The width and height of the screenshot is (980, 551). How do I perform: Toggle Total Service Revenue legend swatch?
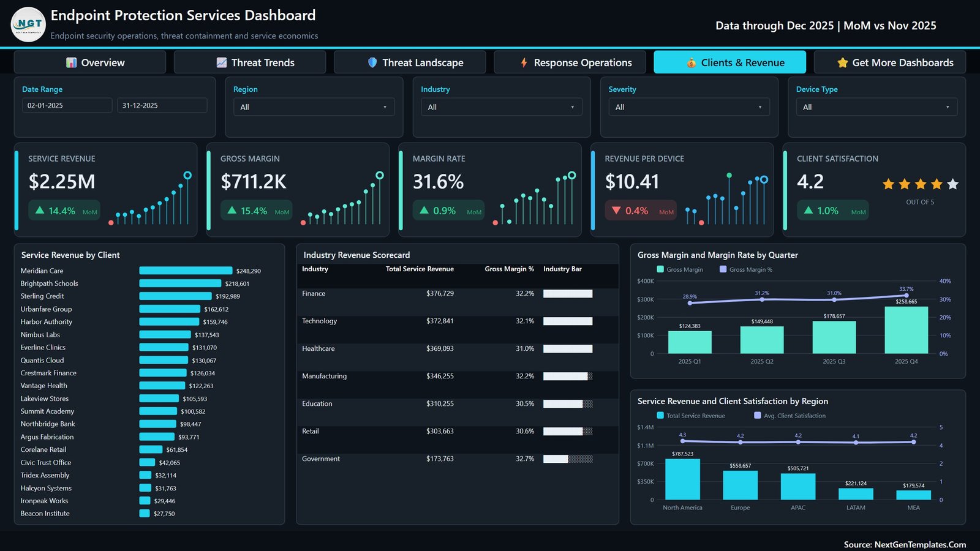(x=660, y=416)
